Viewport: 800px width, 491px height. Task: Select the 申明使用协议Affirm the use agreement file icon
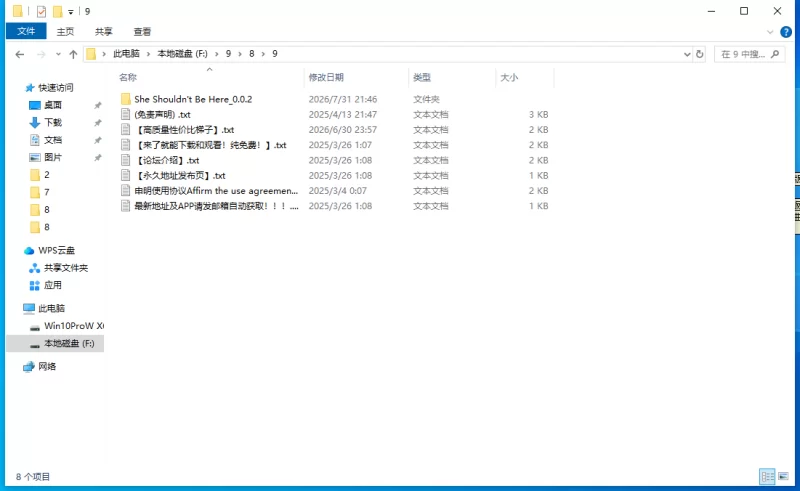pyautogui.click(x=126, y=191)
